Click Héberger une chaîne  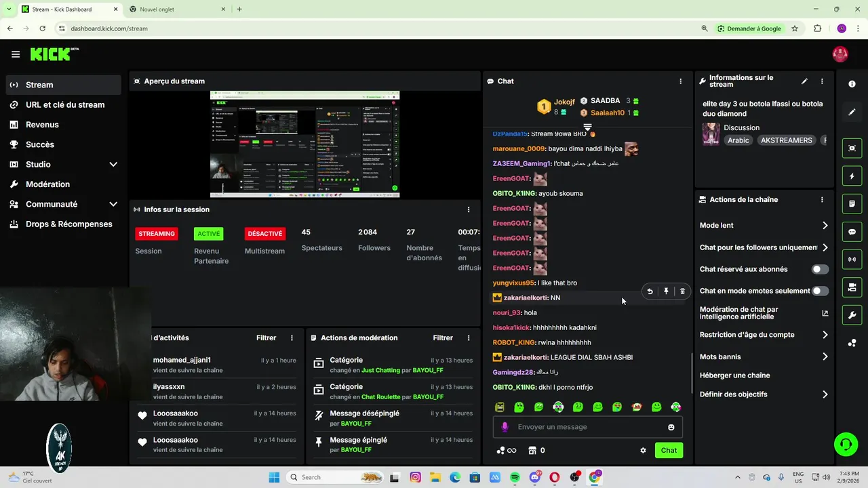[734, 375]
